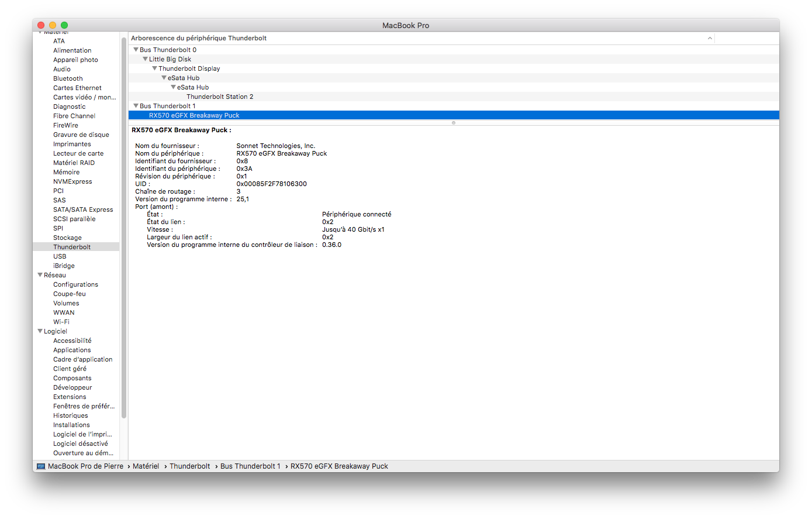Open NVMExpress in the sidebar

[x=72, y=181]
